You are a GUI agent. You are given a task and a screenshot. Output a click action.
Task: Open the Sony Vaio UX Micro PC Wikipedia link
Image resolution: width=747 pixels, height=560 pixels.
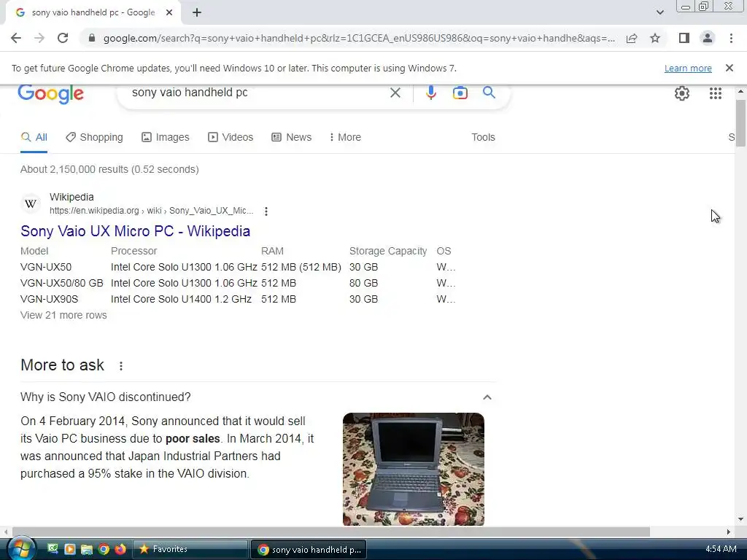(x=135, y=231)
